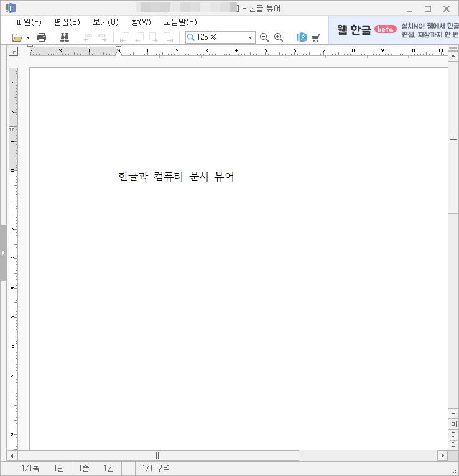
Task: Click the next page double-down arrows
Action: point(453,444)
